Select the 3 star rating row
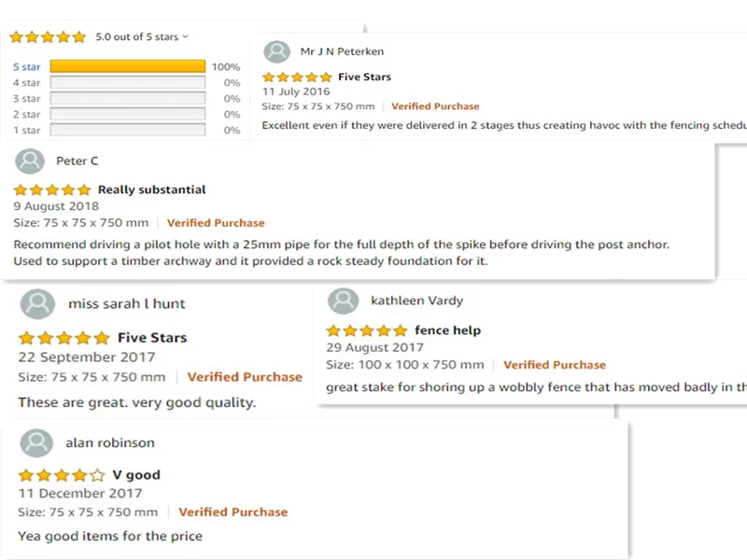 pos(26,99)
